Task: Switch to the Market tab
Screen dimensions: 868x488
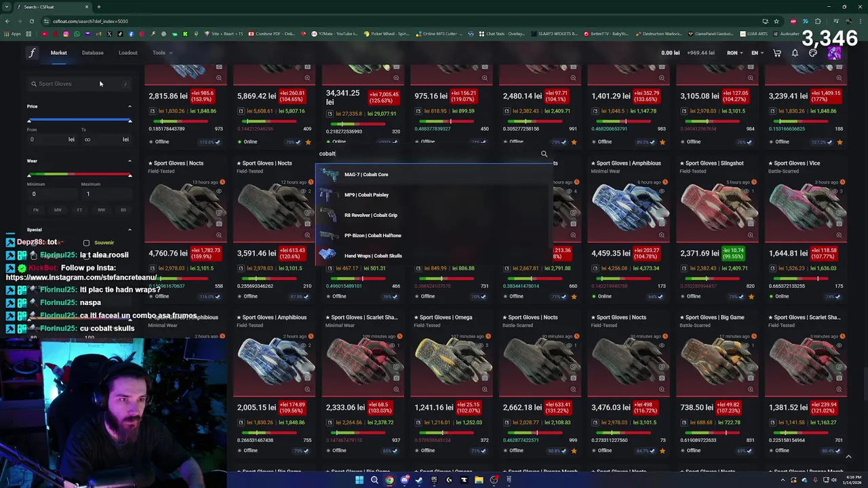Action: 58,53
